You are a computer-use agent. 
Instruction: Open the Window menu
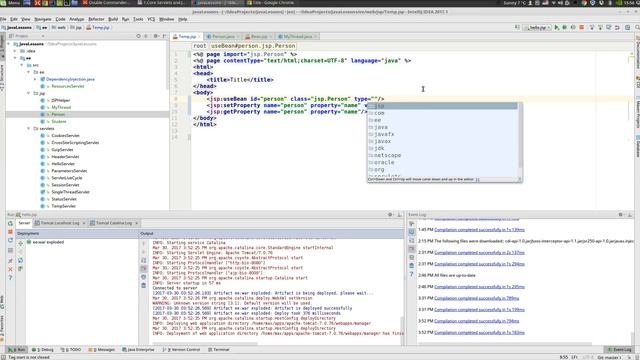pos(167,19)
